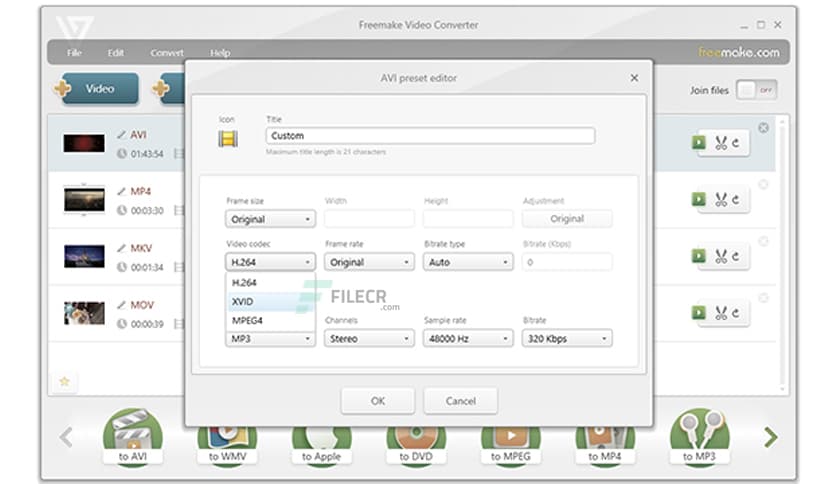Close the AVI preset editor dialog
Image resolution: width=836 pixels, height=484 pixels.
[x=634, y=78]
